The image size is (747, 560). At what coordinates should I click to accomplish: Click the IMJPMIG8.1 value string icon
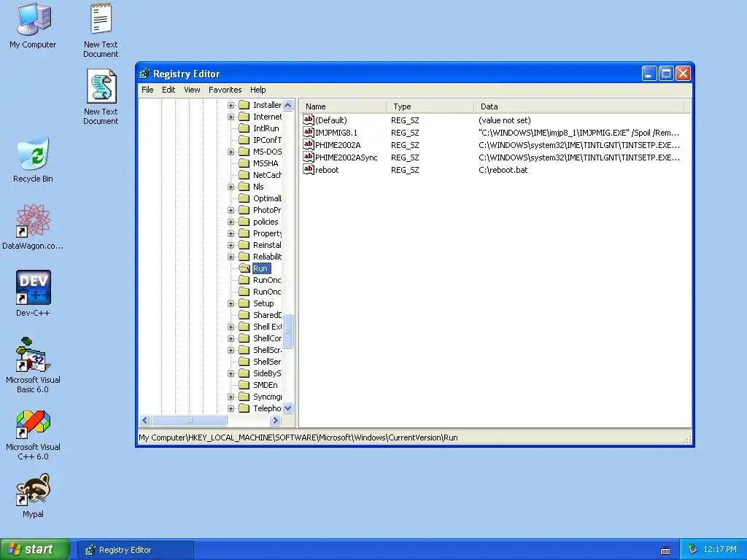click(309, 133)
